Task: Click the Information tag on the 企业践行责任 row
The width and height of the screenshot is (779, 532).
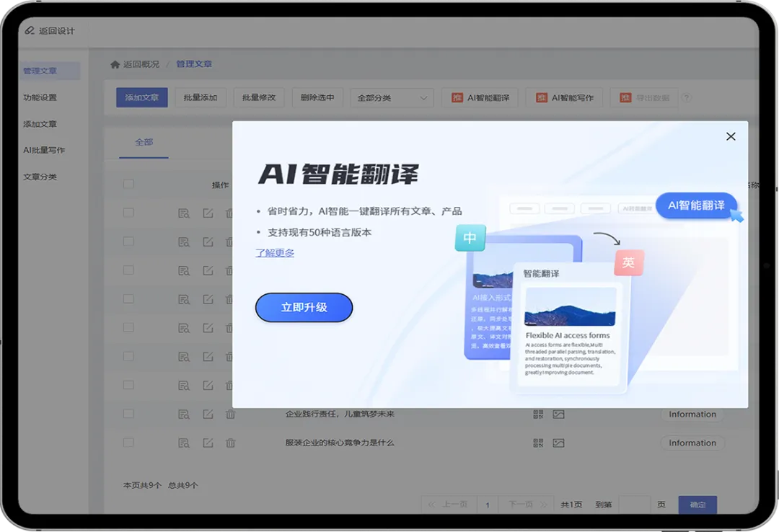Action: point(692,414)
